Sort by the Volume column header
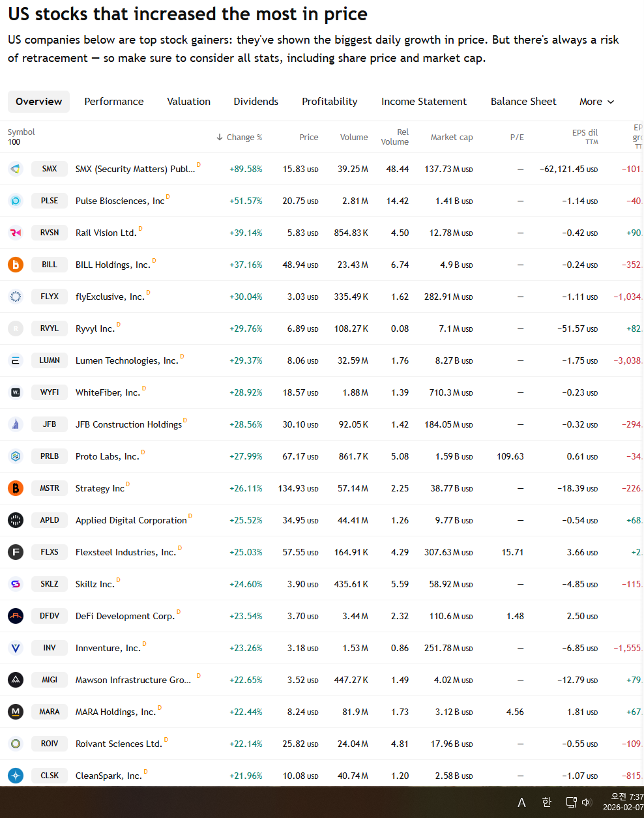 tap(354, 138)
